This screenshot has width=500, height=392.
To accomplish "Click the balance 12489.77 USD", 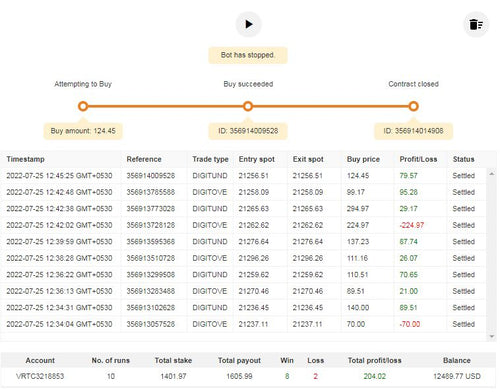I will pyautogui.click(x=457, y=376).
